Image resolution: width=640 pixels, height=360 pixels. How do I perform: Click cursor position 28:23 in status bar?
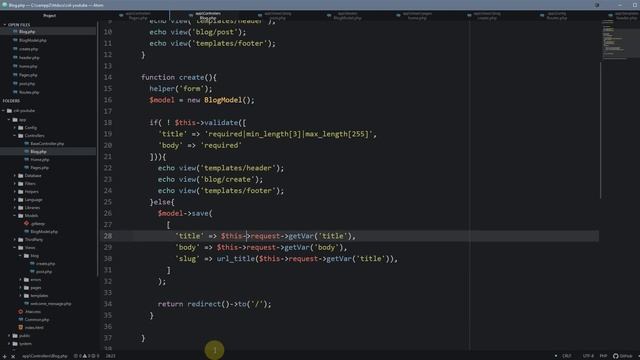coord(110,356)
